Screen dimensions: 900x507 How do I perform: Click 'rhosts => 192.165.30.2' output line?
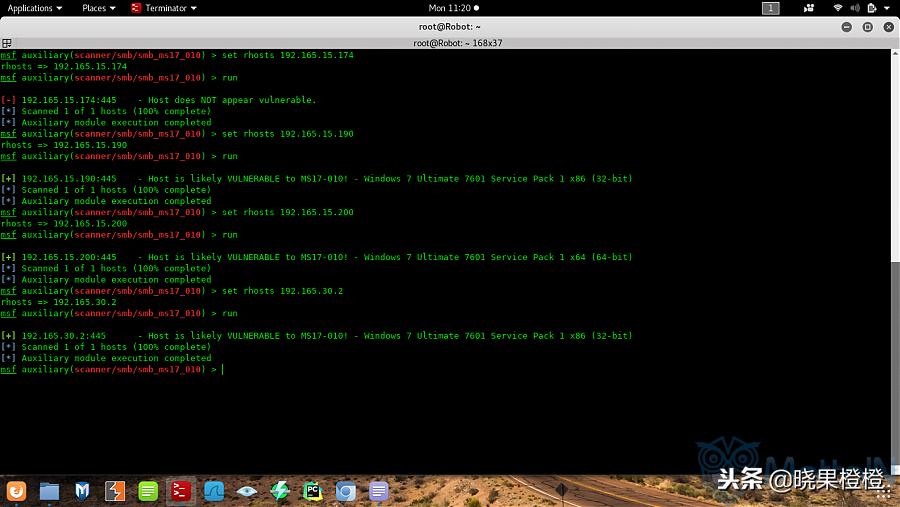click(x=59, y=302)
